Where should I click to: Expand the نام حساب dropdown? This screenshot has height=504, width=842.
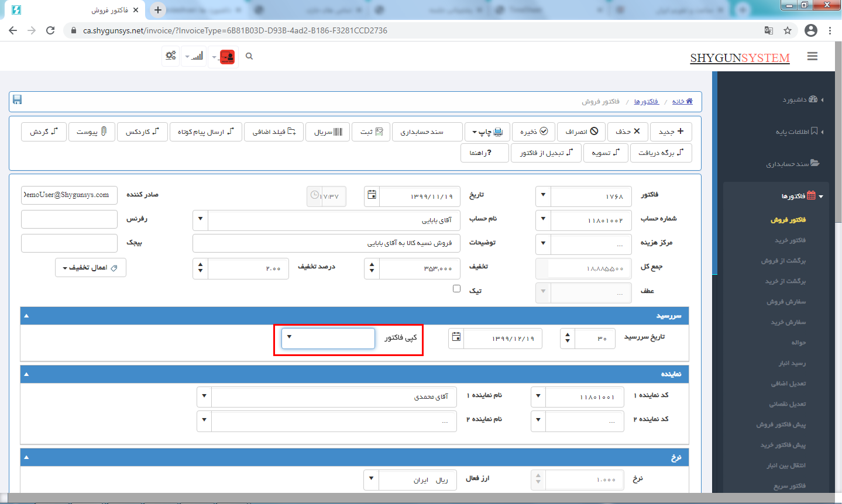click(201, 219)
